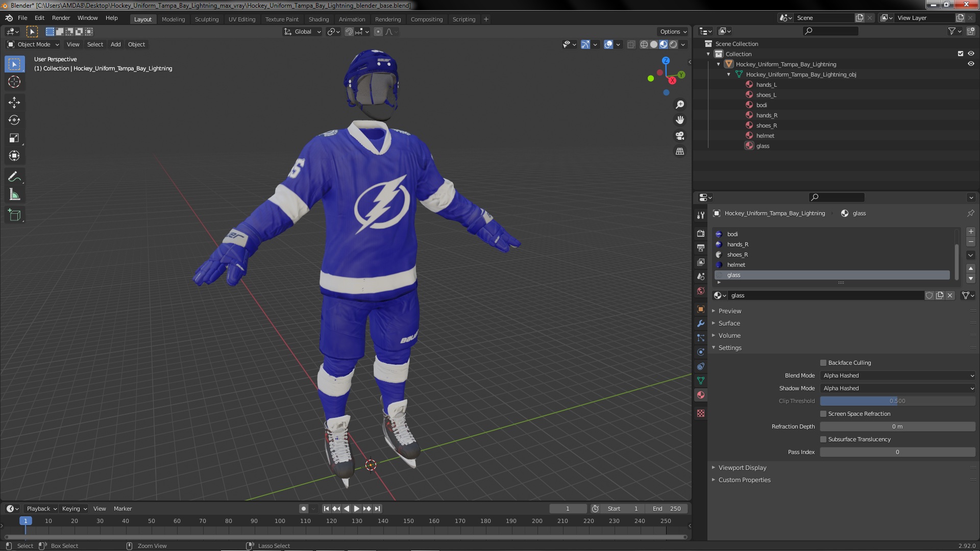Switch to the Shading workspace tab
980x551 pixels.
pyautogui.click(x=318, y=19)
